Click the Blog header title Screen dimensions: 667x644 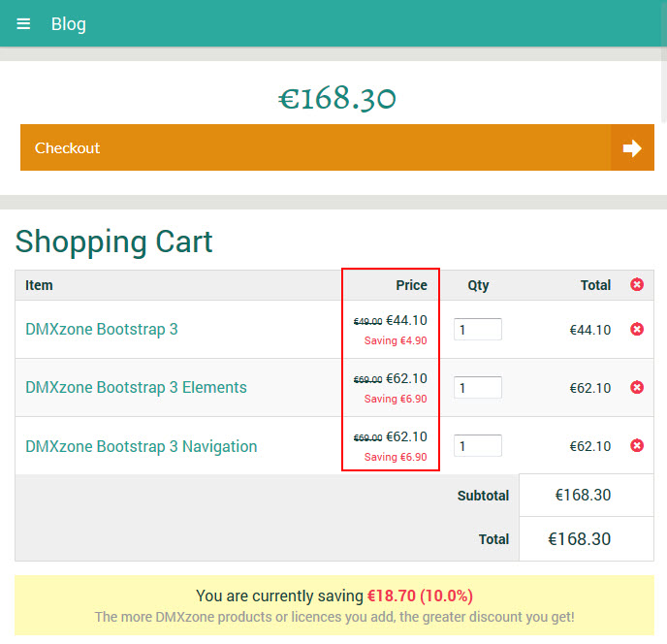click(69, 24)
